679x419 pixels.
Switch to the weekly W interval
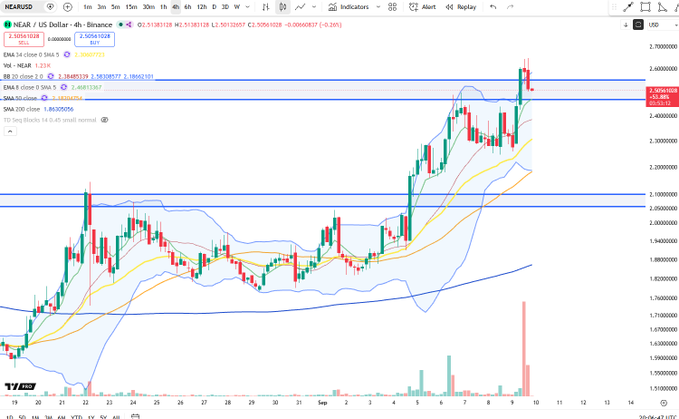[x=237, y=7]
